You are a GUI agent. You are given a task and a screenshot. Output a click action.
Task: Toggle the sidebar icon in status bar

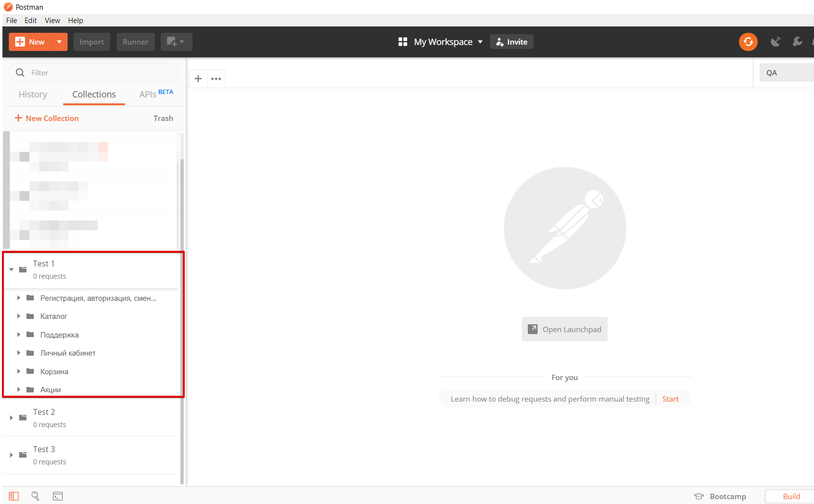pyautogui.click(x=14, y=496)
